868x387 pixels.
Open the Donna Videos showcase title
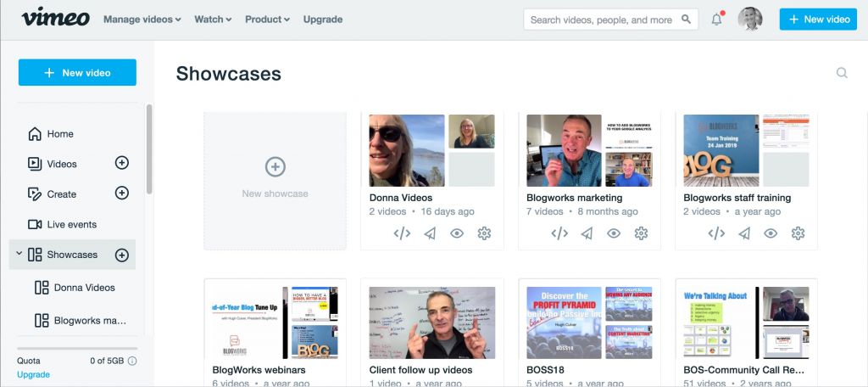(x=401, y=198)
